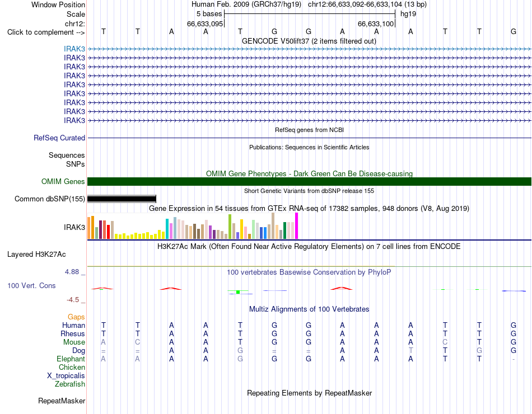Click the PhyloP Basewise Conservation title
The width and height of the screenshot is (532, 414).
(309, 272)
